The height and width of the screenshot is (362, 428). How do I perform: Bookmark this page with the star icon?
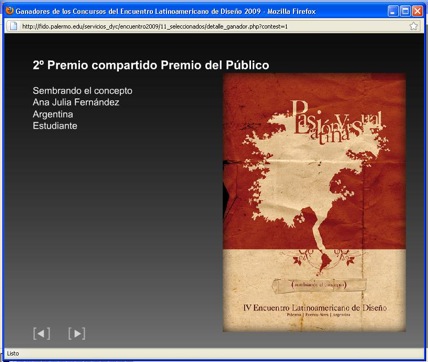point(413,26)
